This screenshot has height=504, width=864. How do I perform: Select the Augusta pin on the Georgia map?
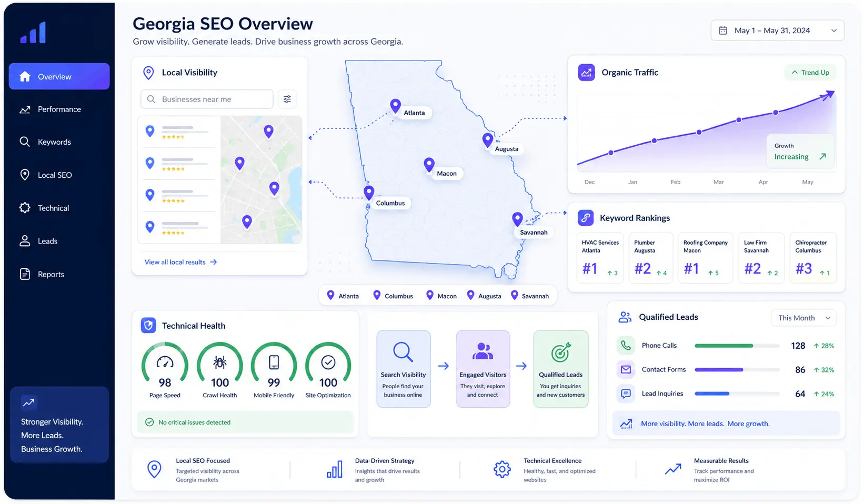[488, 140]
